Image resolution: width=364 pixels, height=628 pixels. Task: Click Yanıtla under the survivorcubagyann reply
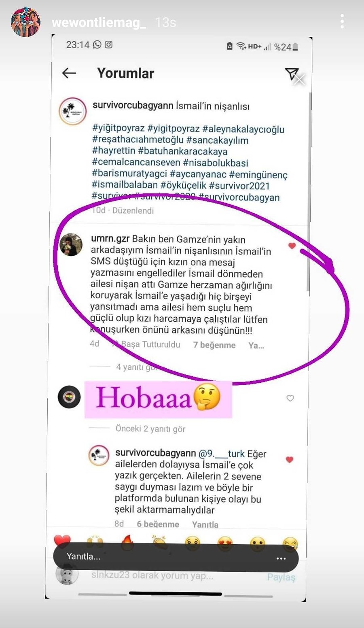tap(205, 524)
